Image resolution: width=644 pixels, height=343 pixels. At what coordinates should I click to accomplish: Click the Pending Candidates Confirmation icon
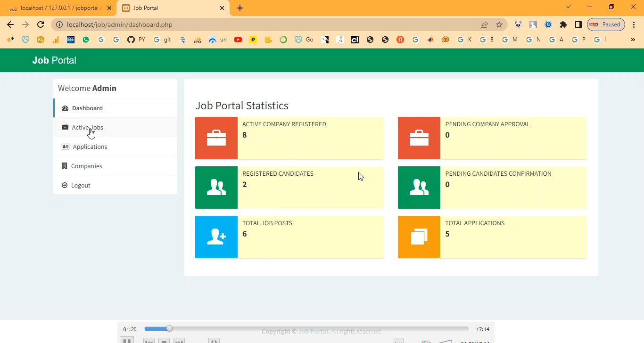[419, 188]
